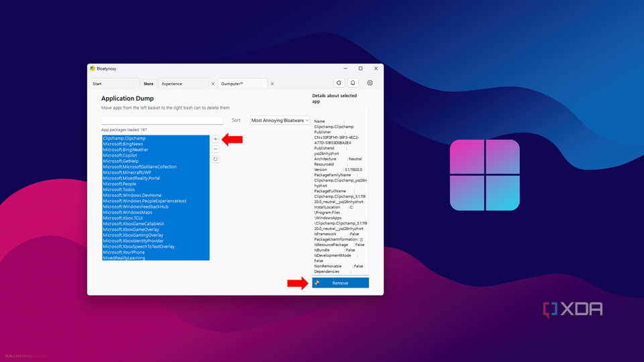644x362 pixels.
Task: Select Microsoft.Xbox.TCUI entry
Action: [156, 218]
